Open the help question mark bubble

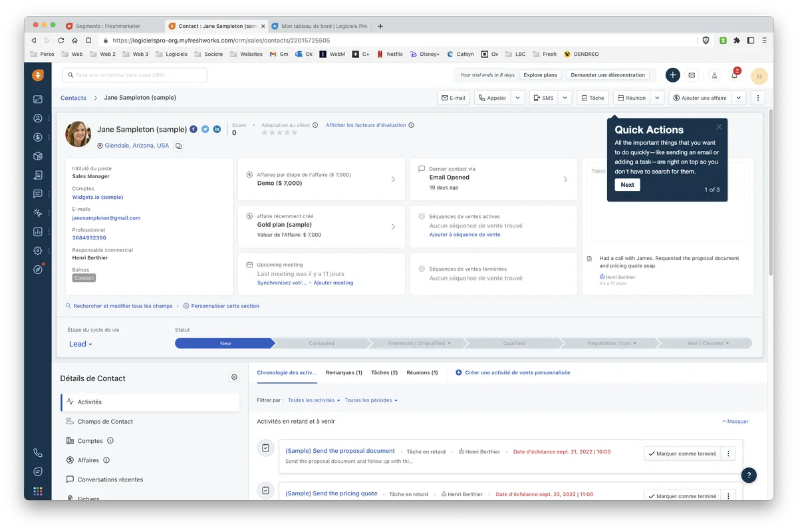click(x=749, y=475)
